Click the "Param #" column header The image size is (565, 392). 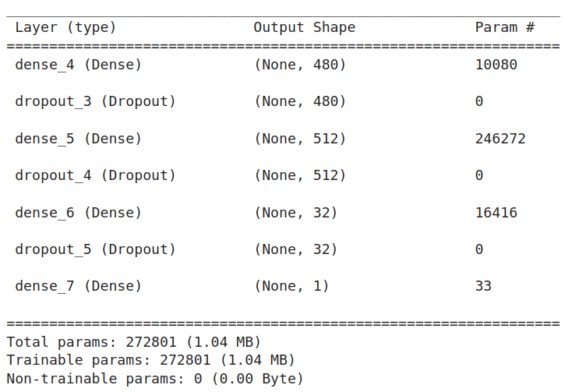coord(504,27)
